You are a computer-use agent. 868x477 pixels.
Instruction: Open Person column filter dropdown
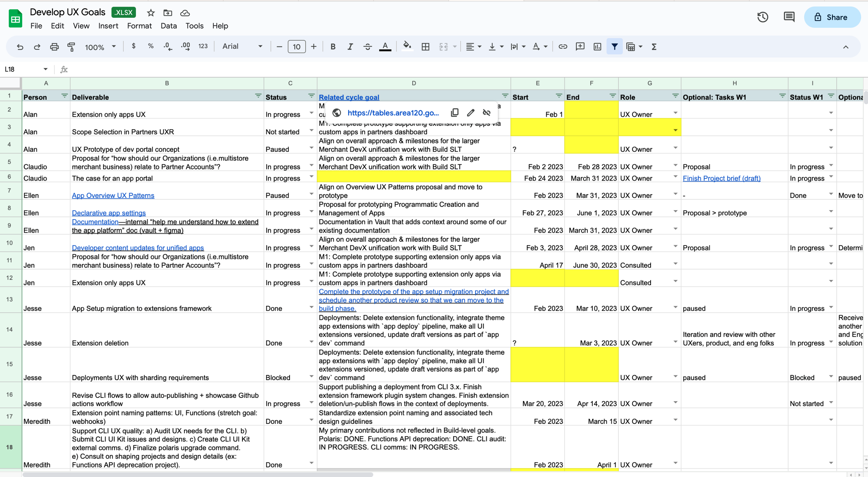[x=65, y=96]
